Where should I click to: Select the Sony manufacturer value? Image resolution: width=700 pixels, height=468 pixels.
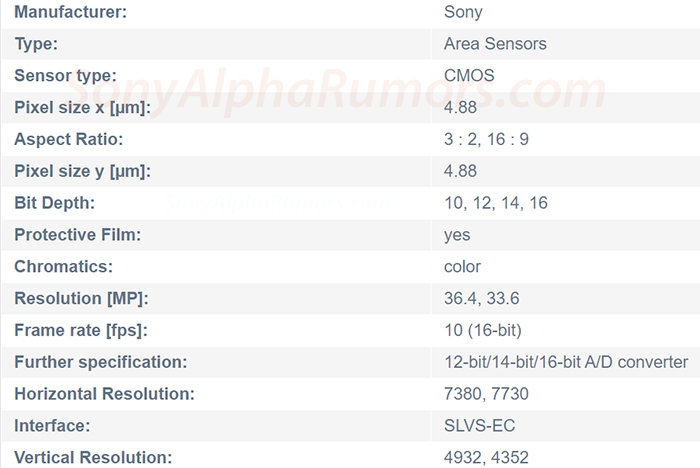[x=463, y=13]
